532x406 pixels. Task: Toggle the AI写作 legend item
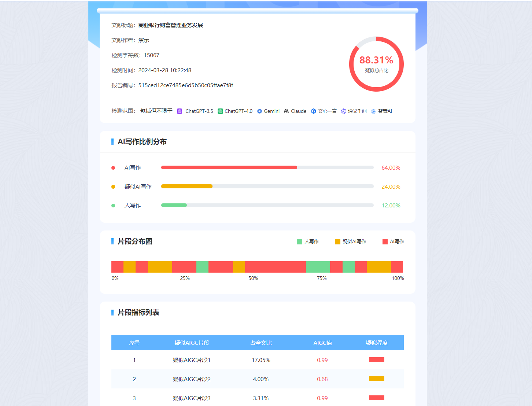point(393,241)
